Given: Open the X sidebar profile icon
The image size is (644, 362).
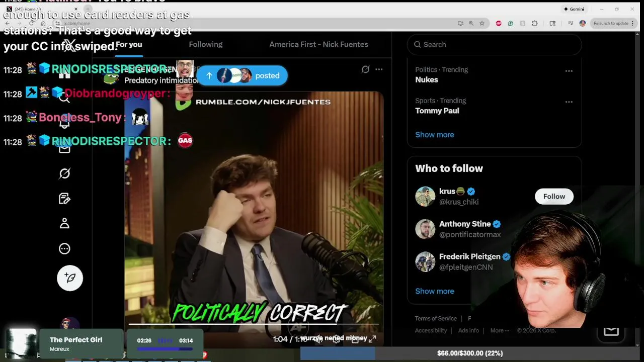Looking at the screenshot, I should tap(64, 223).
